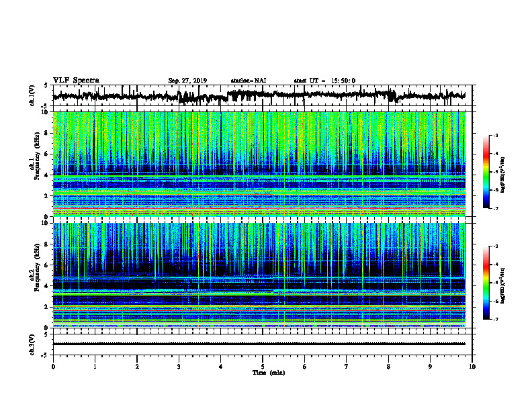Click the "-7" tick on ch.2 colorbar

[x=496, y=320]
